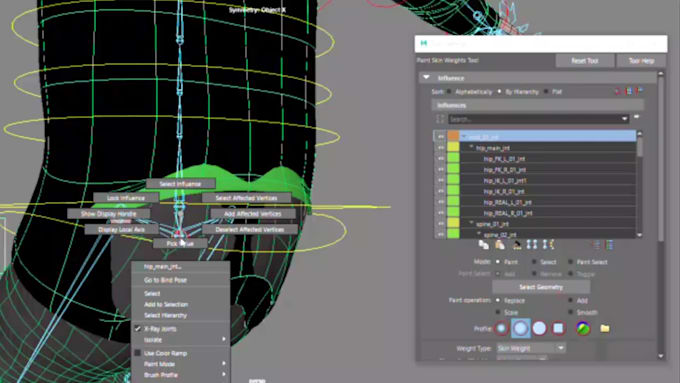Image resolution: width=680 pixels, height=383 pixels.
Task: Open the Search field dropdown arrow
Action: 624,119
